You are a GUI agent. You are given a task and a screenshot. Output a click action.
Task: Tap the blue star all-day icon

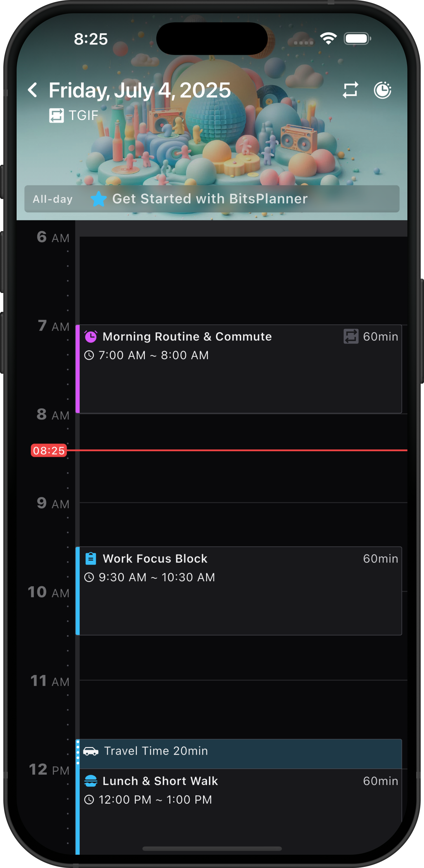pos(99,199)
